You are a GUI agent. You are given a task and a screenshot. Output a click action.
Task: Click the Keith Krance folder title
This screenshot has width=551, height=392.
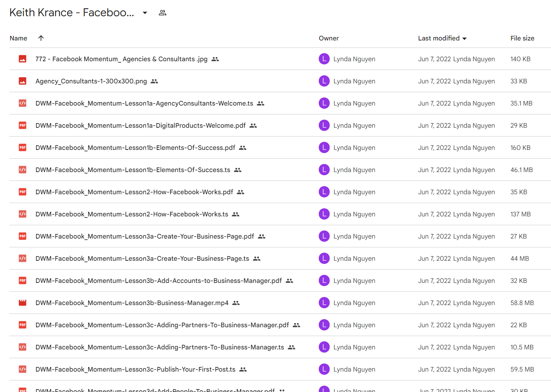pos(72,12)
